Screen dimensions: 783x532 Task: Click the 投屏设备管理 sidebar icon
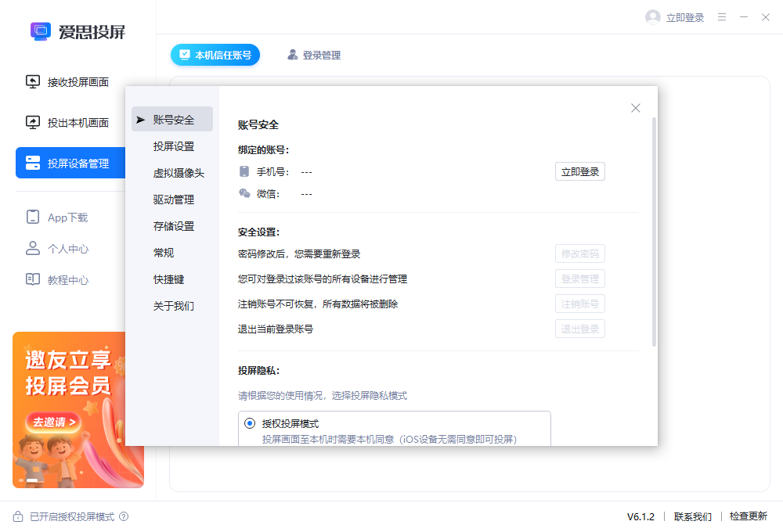point(32,163)
